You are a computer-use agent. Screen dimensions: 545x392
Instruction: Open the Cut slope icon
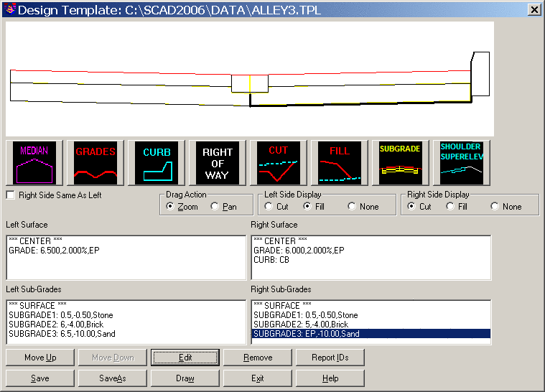point(279,163)
